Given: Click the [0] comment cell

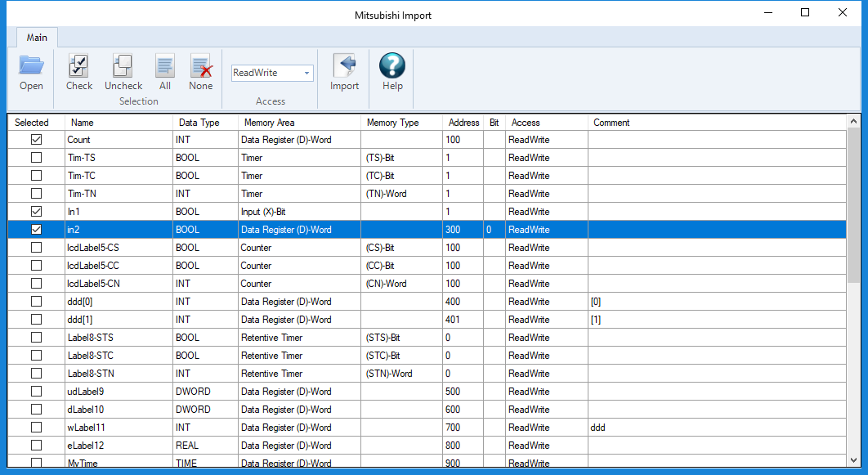Looking at the screenshot, I should click(x=717, y=301).
